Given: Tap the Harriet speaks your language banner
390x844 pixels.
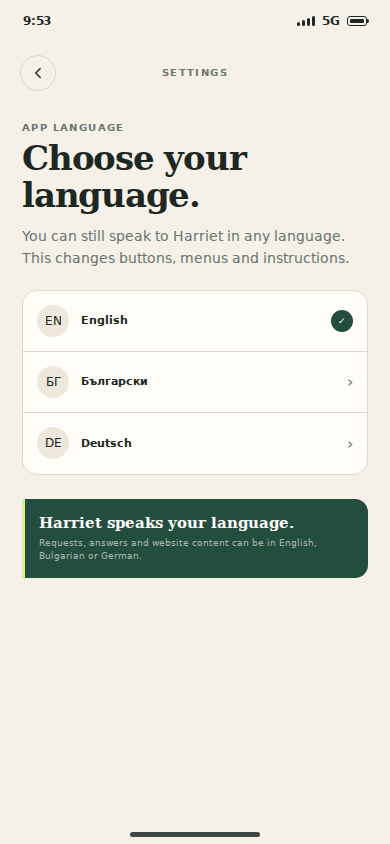Looking at the screenshot, I should pyautogui.click(x=195, y=538).
